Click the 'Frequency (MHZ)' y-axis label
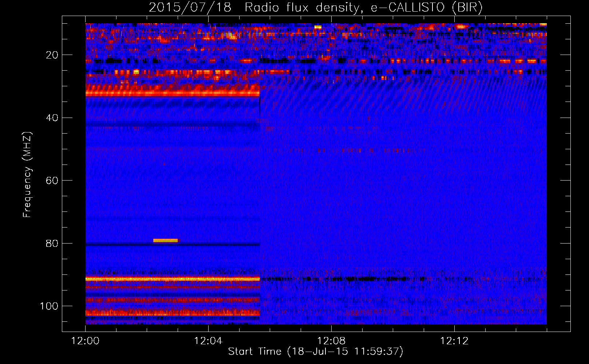 pyautogui.click(x=27, y=174)
